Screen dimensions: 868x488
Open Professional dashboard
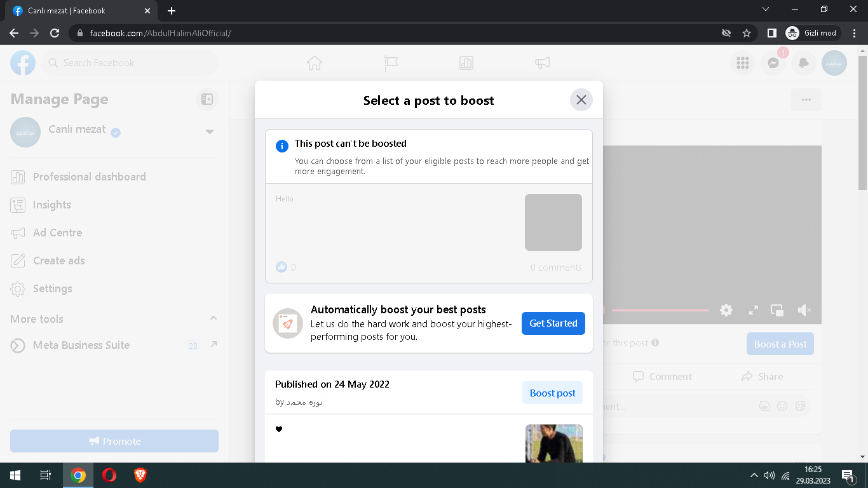114,177
